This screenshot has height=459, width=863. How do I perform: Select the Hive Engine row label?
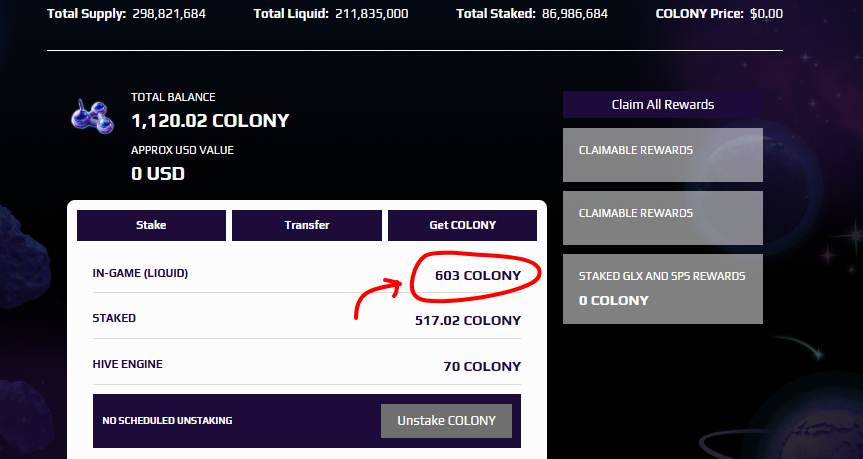[x=126, y=365]
